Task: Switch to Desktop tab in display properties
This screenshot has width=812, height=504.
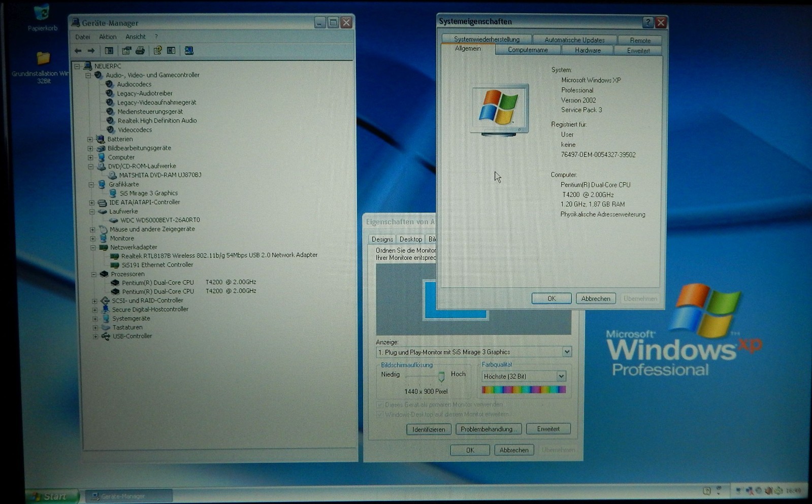Action: [410, 240]
